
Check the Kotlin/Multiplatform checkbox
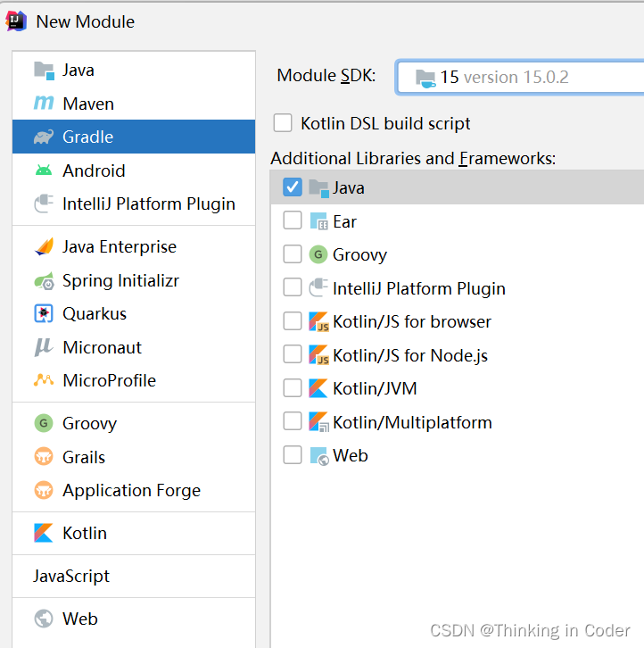[293, 421]
